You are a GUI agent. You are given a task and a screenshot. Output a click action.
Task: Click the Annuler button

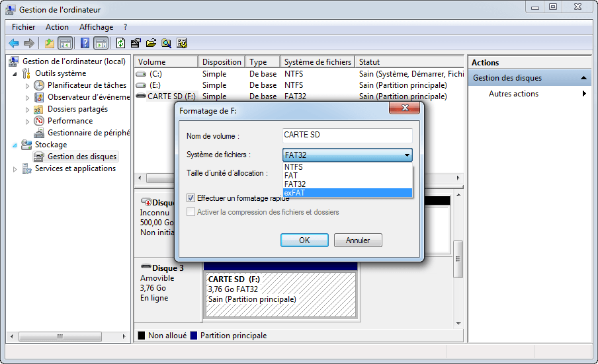pyautogui.click(x=358, y=240)
